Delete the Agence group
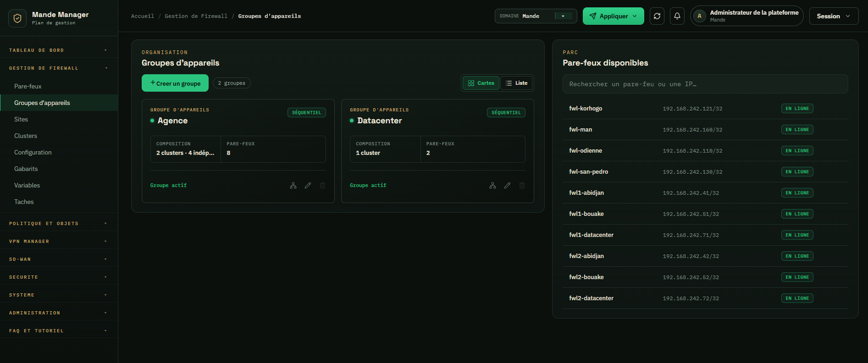The image size is (868, 363). (x=322, y=186)
